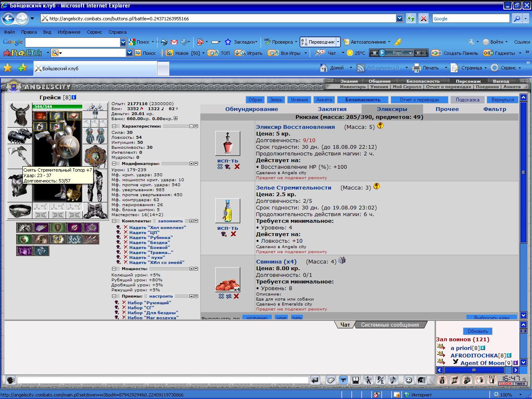Click the transfer arrows icon under Свинина

click(229, 296)
